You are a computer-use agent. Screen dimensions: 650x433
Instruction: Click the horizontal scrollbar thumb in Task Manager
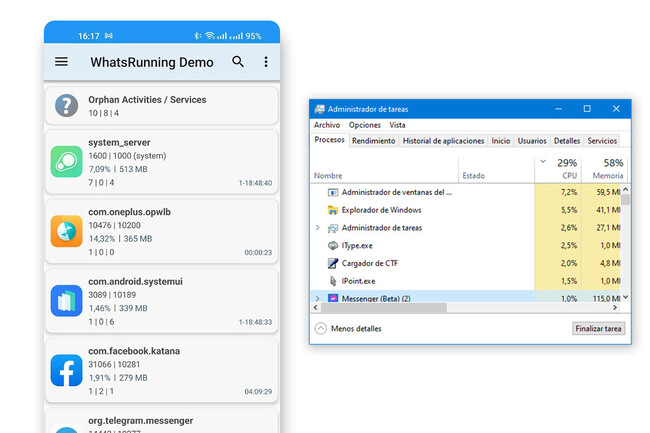(x=384, y=308)
